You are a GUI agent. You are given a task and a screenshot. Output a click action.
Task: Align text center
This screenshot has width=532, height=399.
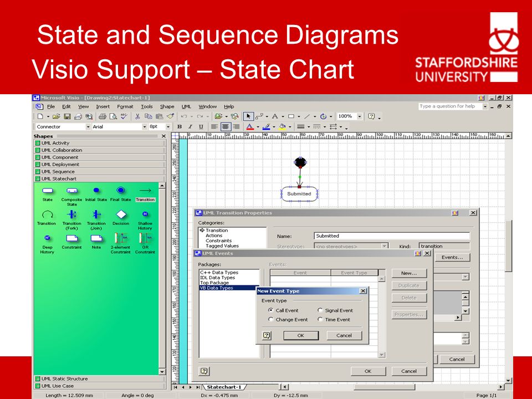226,126
